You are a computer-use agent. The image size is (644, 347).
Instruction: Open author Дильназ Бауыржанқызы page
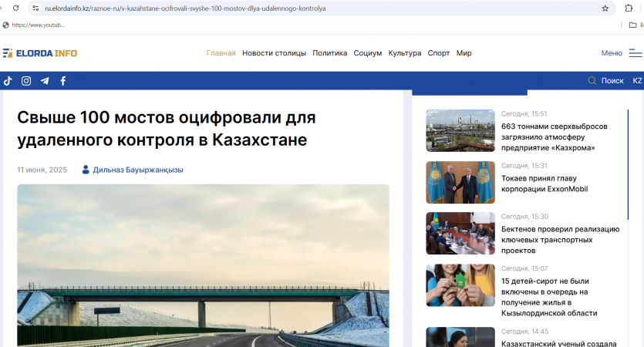point(138,170)
